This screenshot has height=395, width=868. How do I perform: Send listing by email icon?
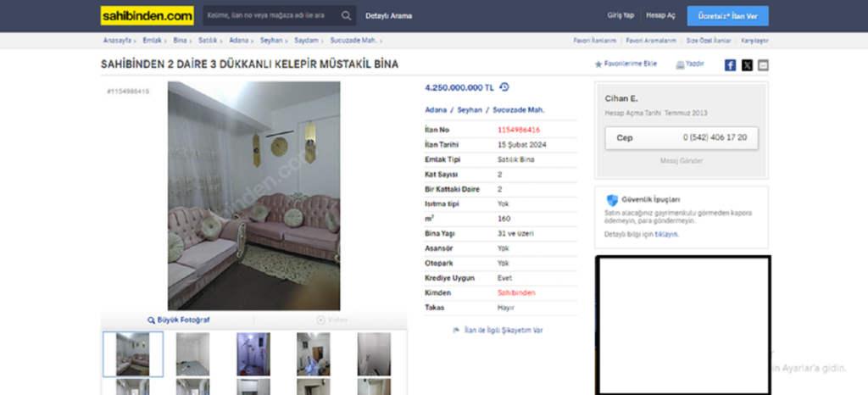click(763, 65)
